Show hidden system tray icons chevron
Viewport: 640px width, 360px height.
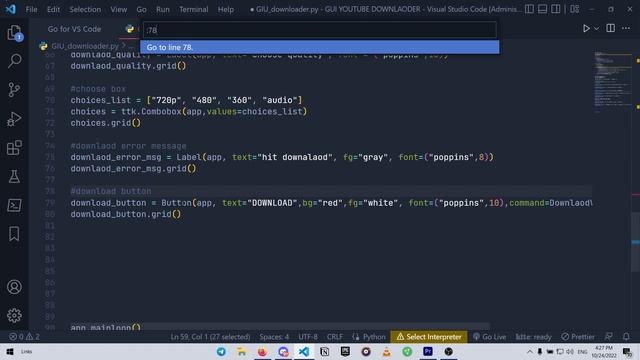pyautogui.click(x=529, y=352)
